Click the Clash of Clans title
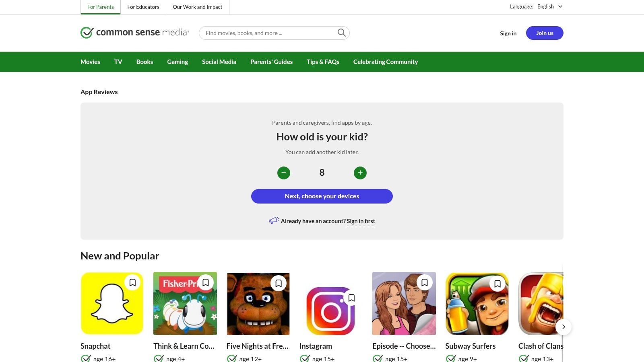644x362 pixels. (541, 346)
